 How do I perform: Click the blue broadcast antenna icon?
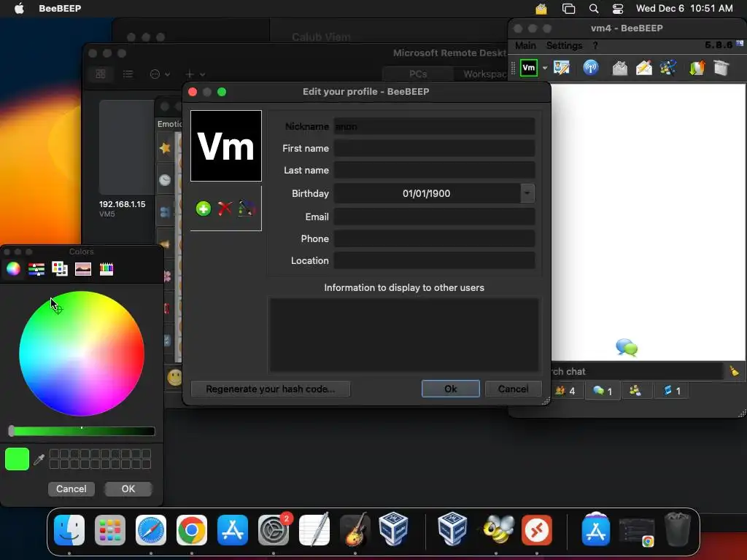pyautogui.click(x=591, y=68)
